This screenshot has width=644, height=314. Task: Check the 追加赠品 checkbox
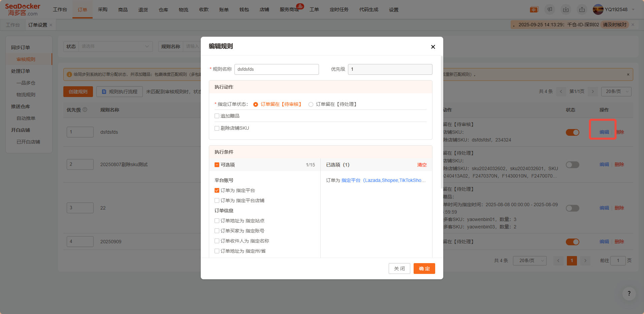217,116
